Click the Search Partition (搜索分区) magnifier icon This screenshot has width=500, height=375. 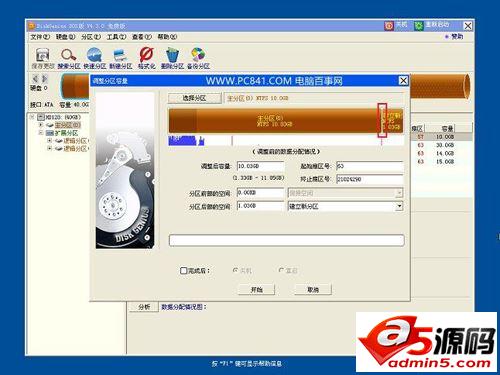(x=68, y=55)
